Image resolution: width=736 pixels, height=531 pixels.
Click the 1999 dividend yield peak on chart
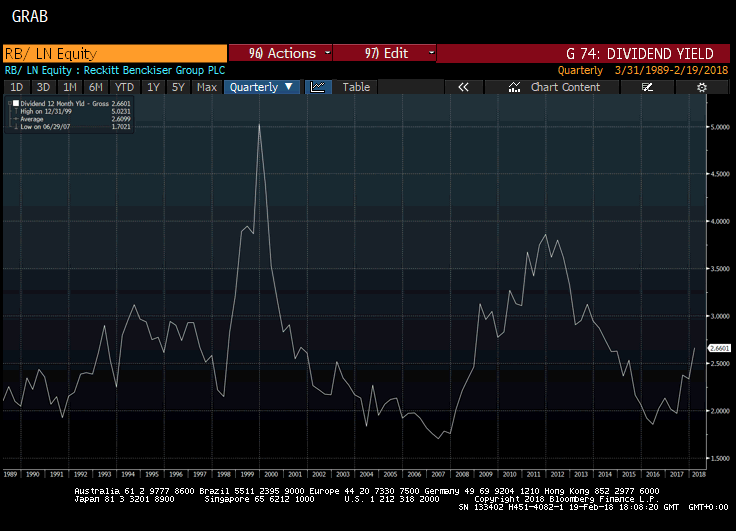259,125
